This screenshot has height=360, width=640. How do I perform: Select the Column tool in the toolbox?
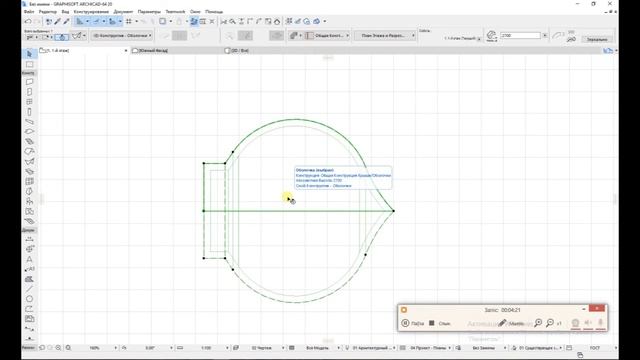[x=29, y=112]
